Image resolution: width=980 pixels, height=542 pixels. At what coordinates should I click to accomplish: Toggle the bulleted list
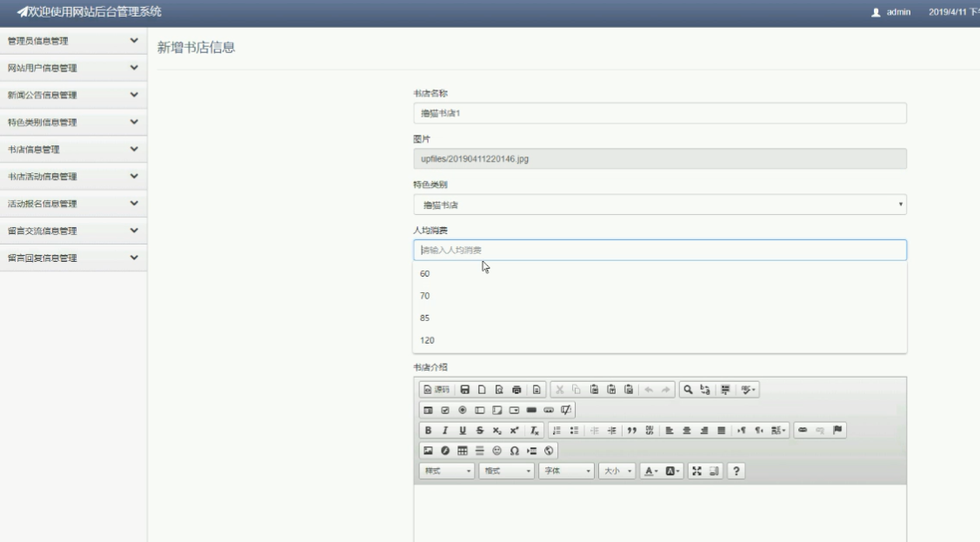click(x=574, y=430)
